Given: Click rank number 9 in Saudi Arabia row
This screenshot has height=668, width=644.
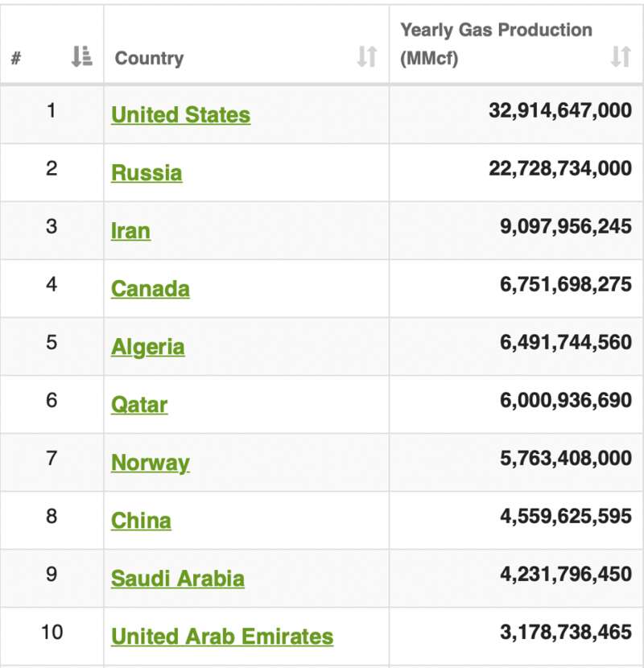Looking at the screenshot, I should [52, 574].
